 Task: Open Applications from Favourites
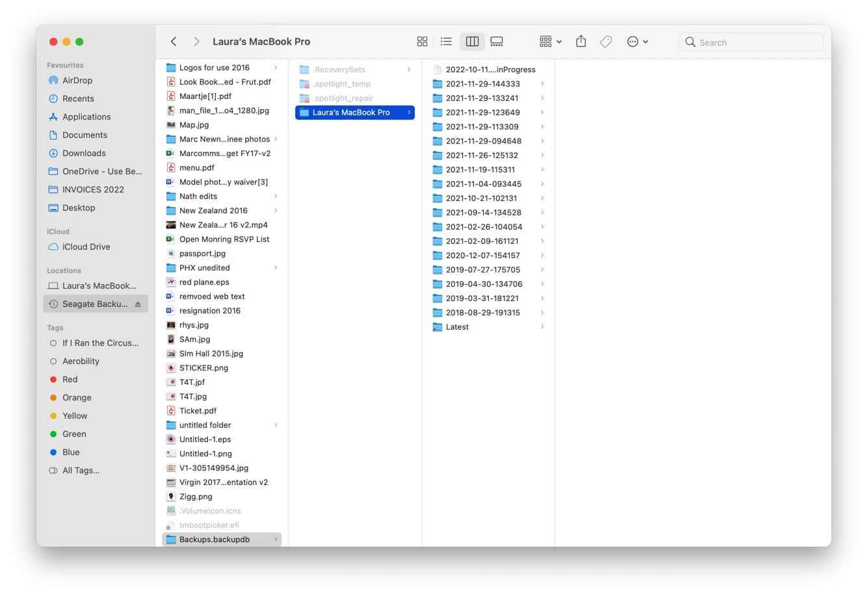point(86,116)
